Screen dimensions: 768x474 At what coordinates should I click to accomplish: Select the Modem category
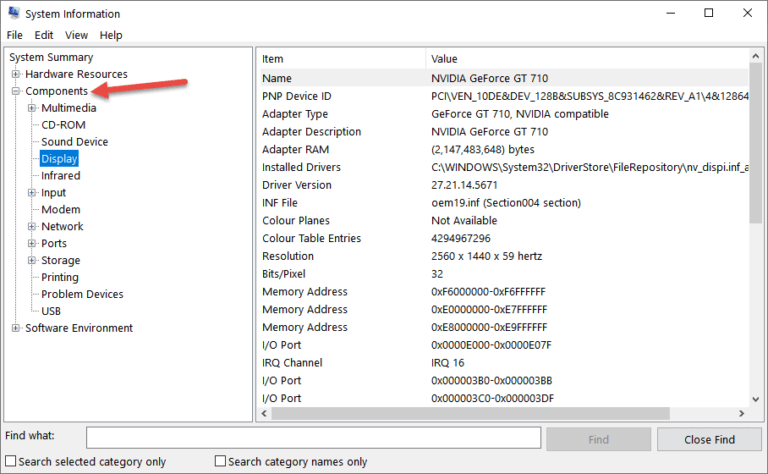pos(61,210)
